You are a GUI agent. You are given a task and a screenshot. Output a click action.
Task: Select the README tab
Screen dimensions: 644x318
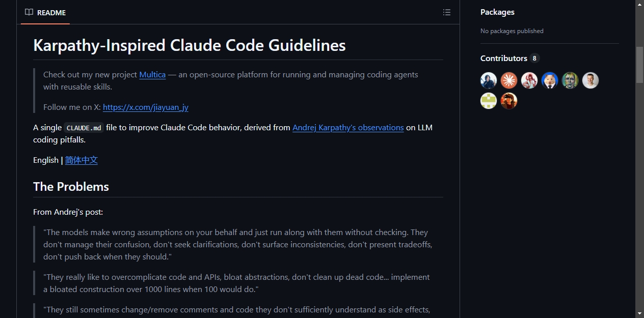pyautogui.click(x=45, y=12)
